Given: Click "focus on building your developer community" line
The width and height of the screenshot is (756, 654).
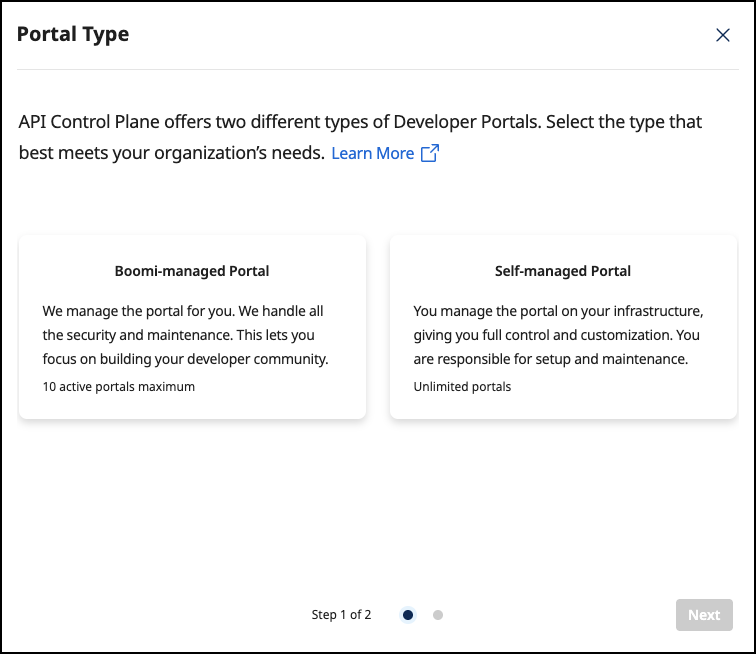Looking at the screenshot, I should click(x=185, y=359).
